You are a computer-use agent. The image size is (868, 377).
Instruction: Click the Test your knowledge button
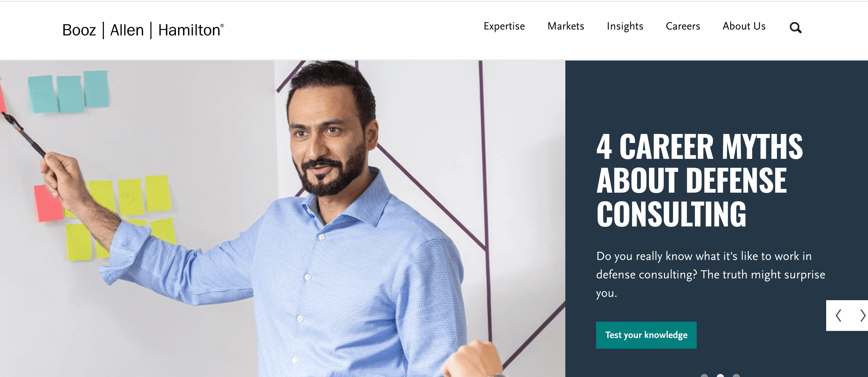click(646, 335)
